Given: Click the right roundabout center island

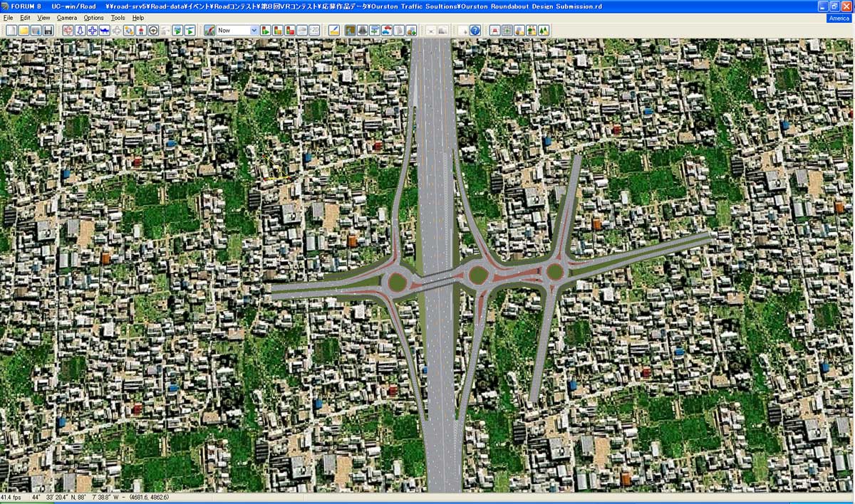Looking at the screenshot, I should point(555,271).
